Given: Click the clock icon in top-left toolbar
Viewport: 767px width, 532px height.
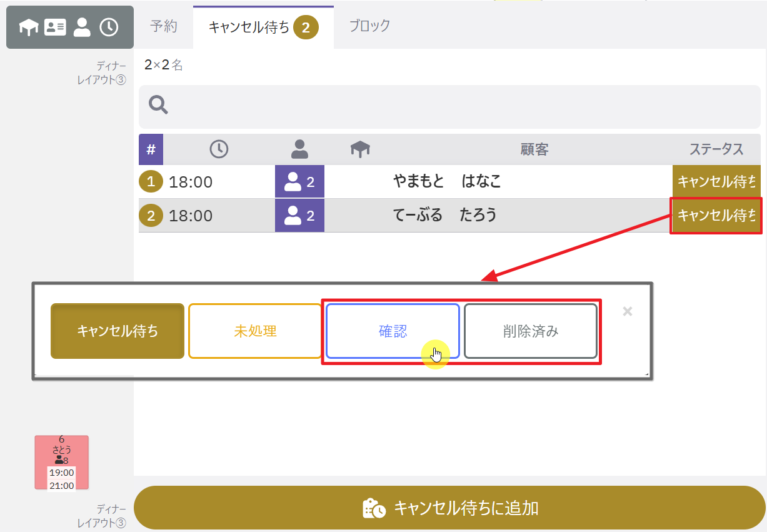Looking at the screenshot, I should click(109, 27).
